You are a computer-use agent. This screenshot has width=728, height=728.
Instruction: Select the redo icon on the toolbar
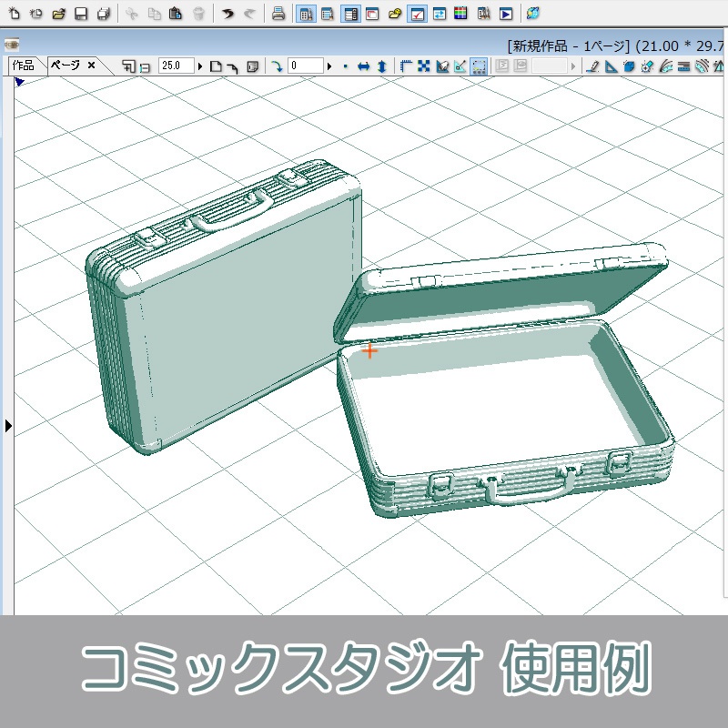pos(248,13)
